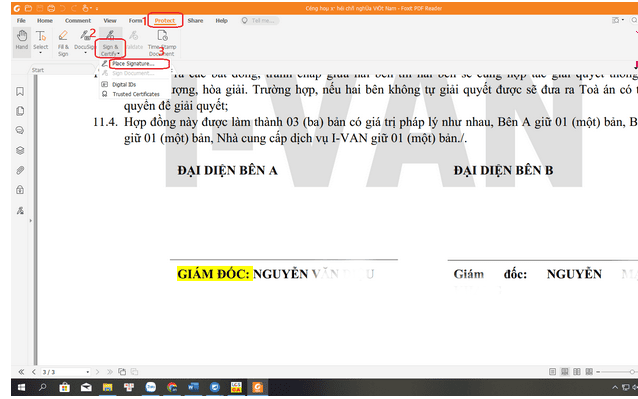Screen dimensions: 638x399
Task: Click the previous view icon in status bar
Action: pyautogui.click(x=122, y=372)
